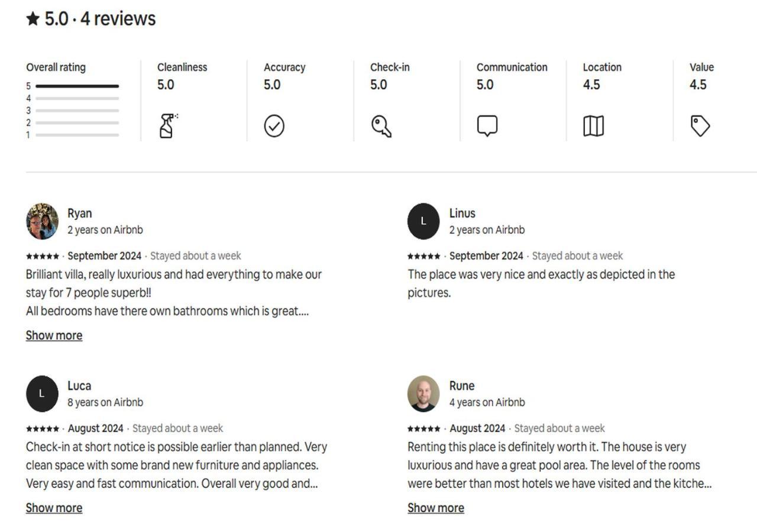Screen dimensions: 757x532
Task: Click the Location map icon
Action: tap(593, 126)
